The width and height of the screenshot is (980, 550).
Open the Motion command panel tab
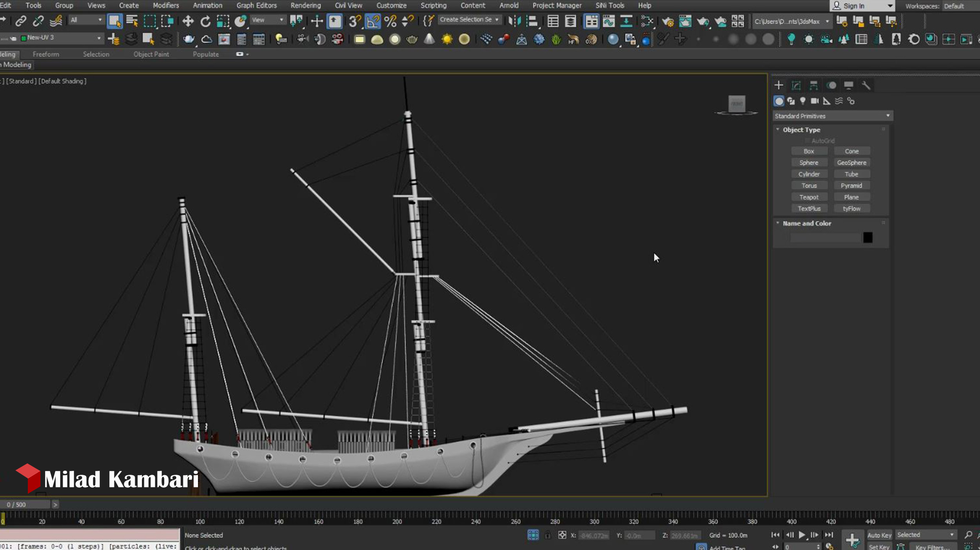click(831, 85)
